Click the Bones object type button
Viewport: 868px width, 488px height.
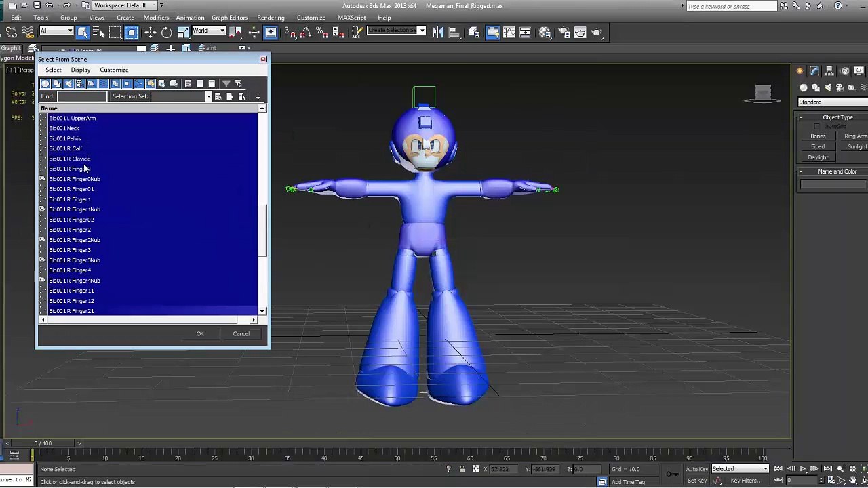point(818,136)
